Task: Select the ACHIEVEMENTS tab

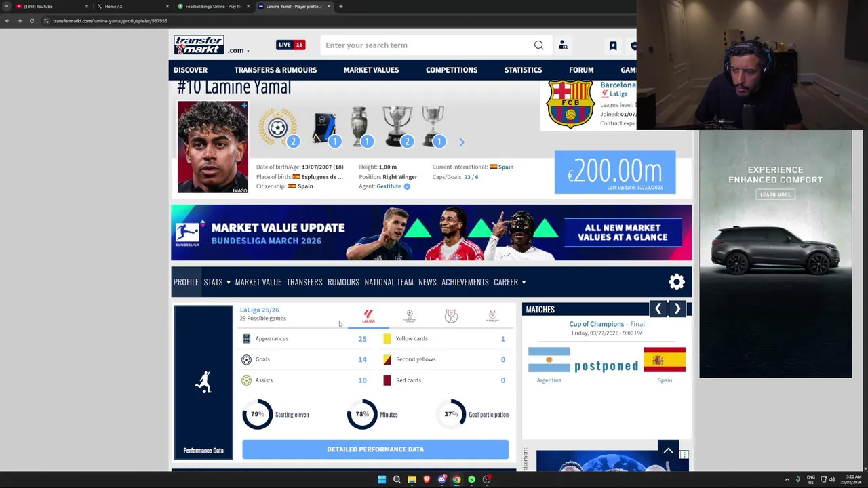Action: 465,282
